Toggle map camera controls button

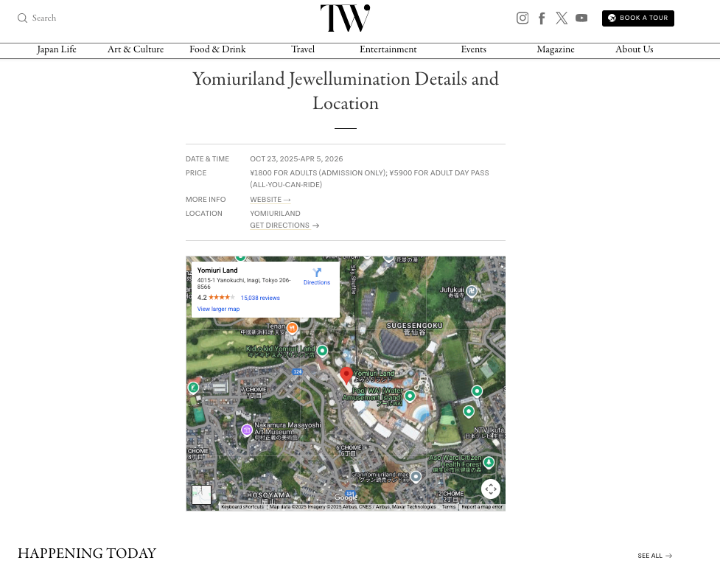[x=490, y=489]
